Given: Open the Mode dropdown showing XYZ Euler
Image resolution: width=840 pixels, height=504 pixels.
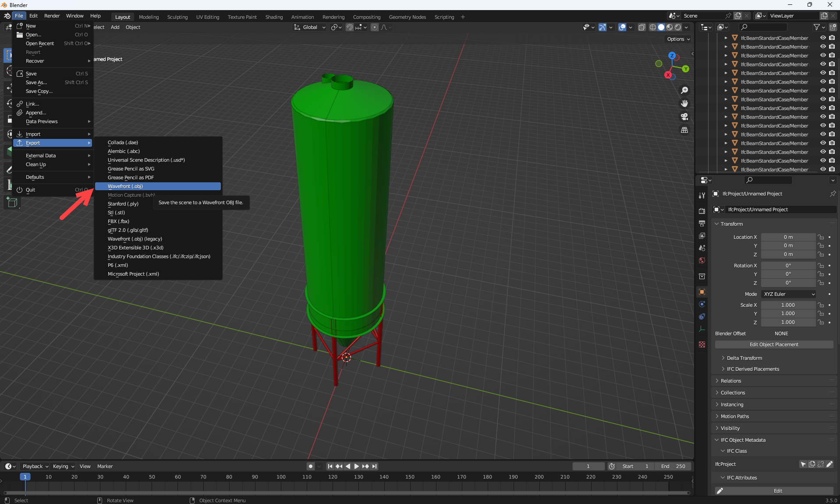Looking at the screenshot, I should [x=788, y=294].
